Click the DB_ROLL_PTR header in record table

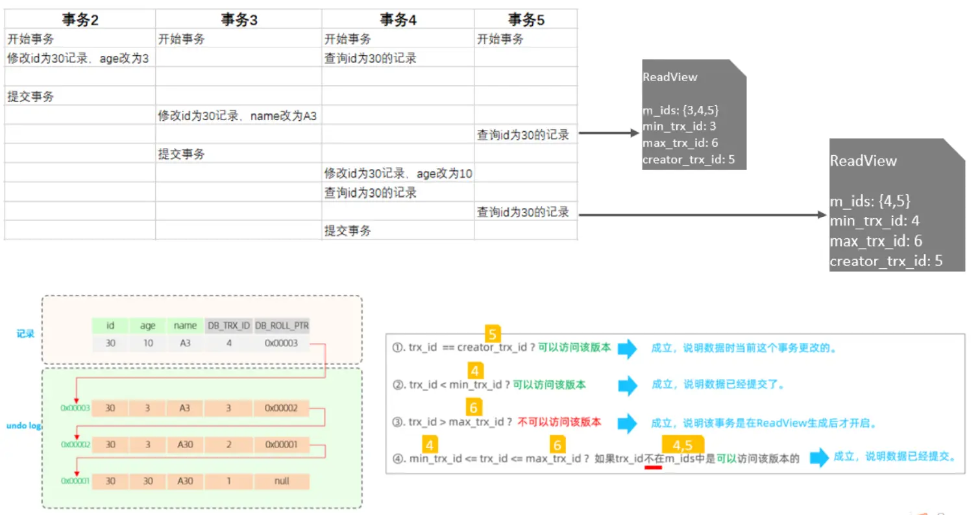pyautogui.click(x=280, y=327)
